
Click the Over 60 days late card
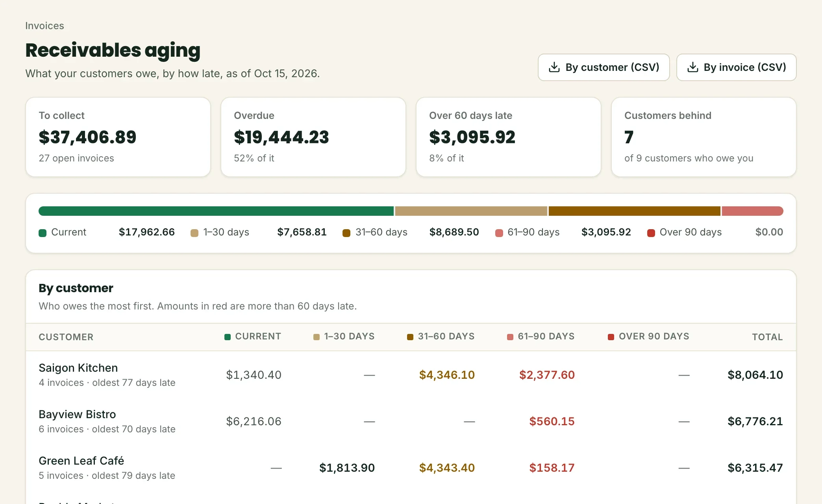[x=509, y=137]
